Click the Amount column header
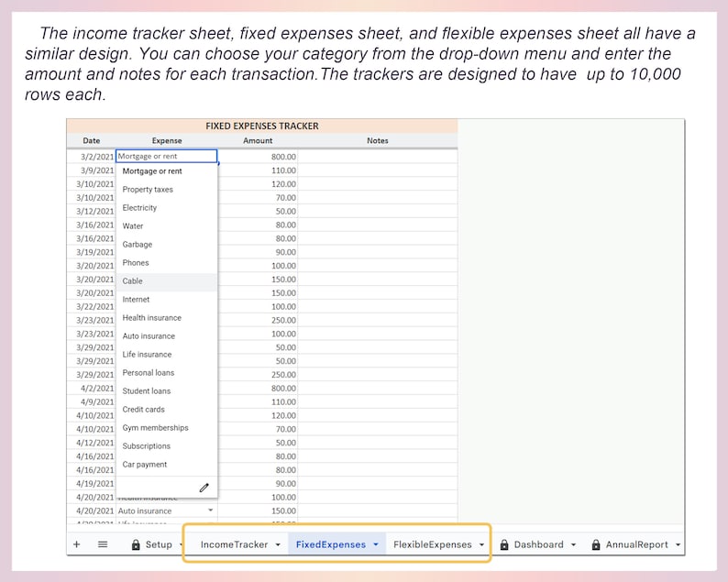The width and height of the screenshot is (728, 582). [258, 140]
